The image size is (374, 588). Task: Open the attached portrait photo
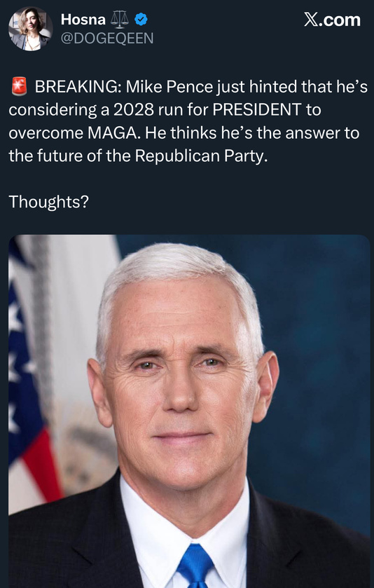[189, 411]
